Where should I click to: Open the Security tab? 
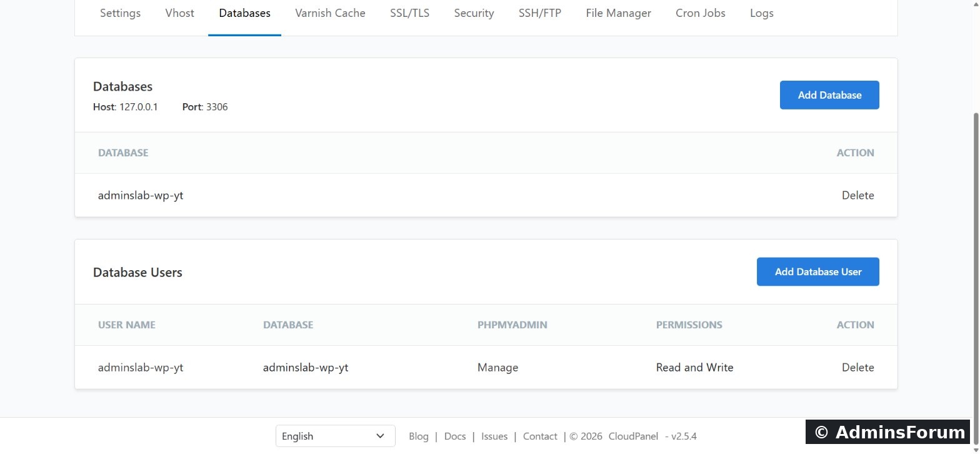tap(474, 13)
